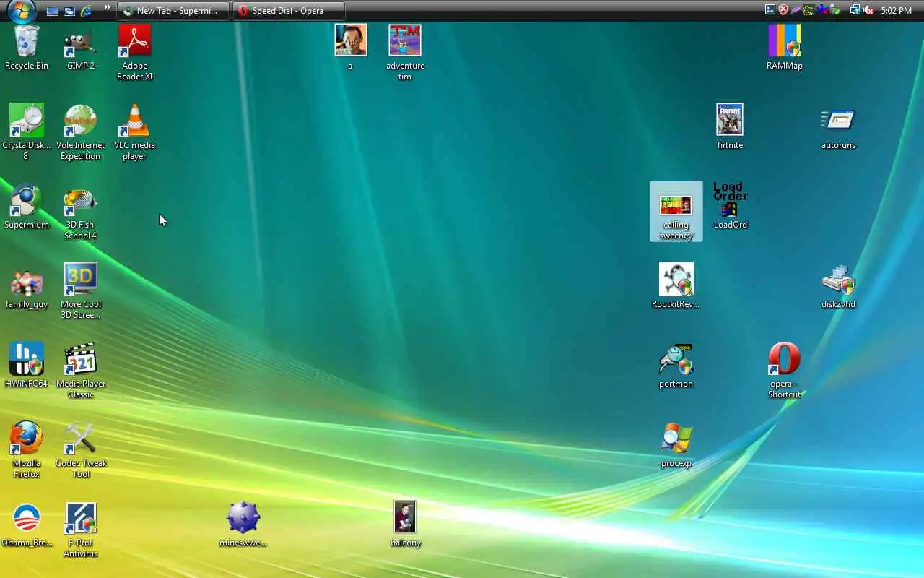Select the Obama_Bro... file icon
924x578 pixels.
27,525
